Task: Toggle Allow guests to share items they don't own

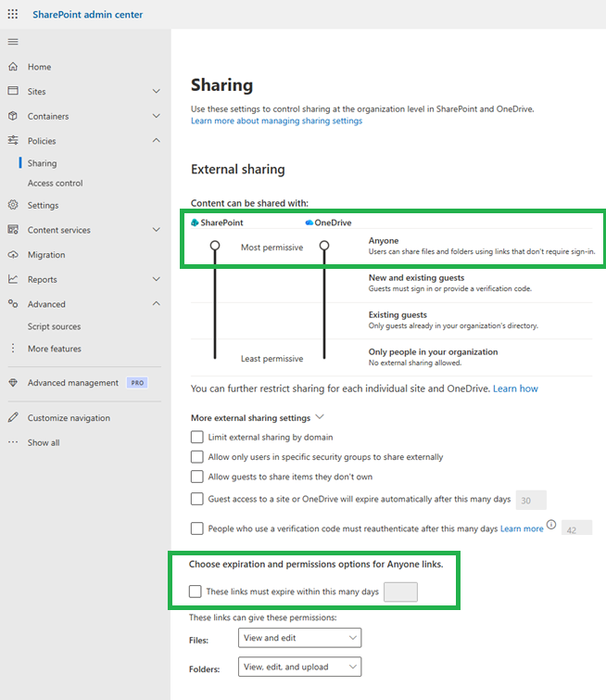Action: (x=196, y=477)
